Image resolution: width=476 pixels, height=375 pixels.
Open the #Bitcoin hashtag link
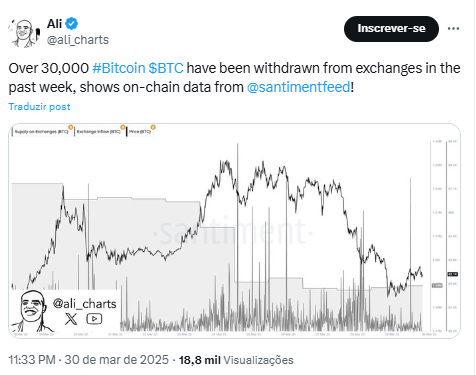click(119, 68)
